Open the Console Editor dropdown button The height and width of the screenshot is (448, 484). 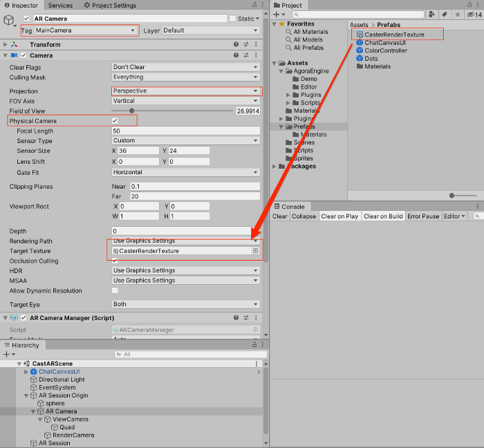coord(454,216)
